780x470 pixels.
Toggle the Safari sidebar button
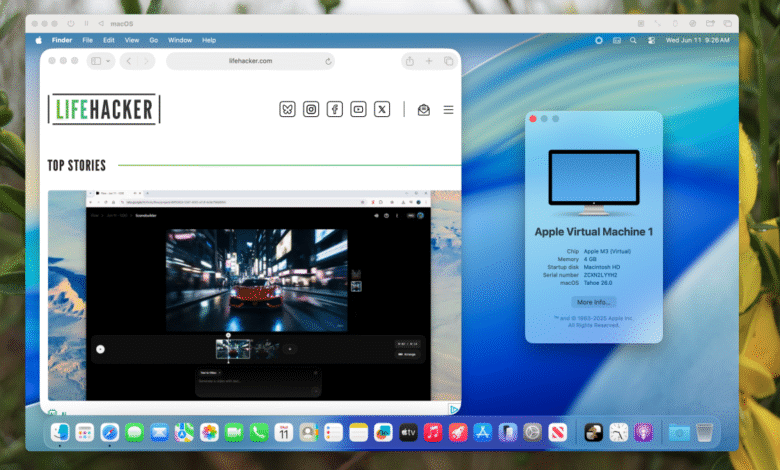click(96, 61)
